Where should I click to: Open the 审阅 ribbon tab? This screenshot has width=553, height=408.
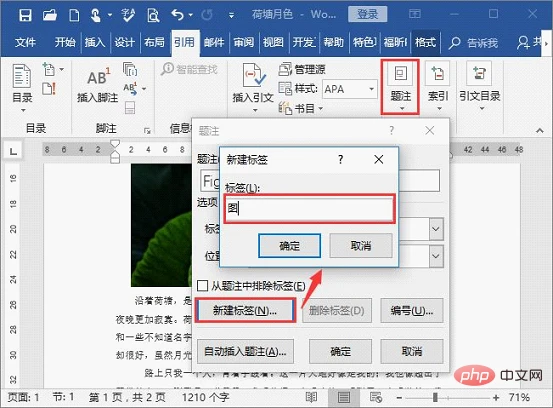[244, 42]
